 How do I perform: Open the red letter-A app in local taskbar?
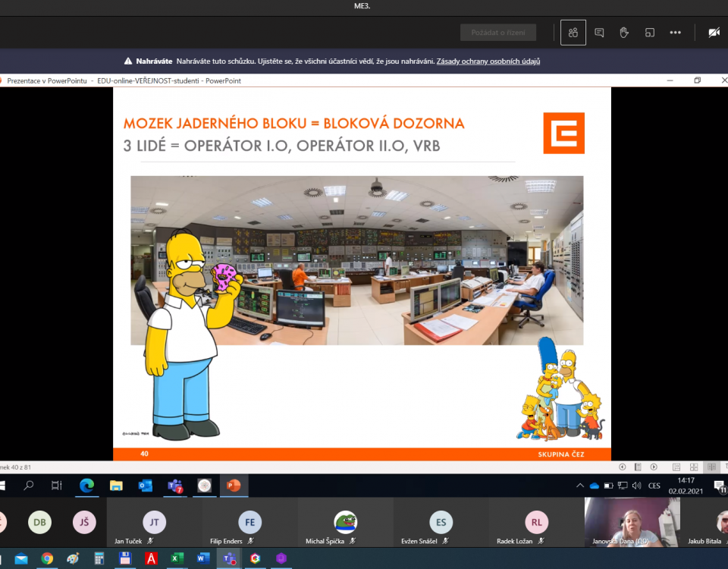pyautogui.click(x=151, y=558)
